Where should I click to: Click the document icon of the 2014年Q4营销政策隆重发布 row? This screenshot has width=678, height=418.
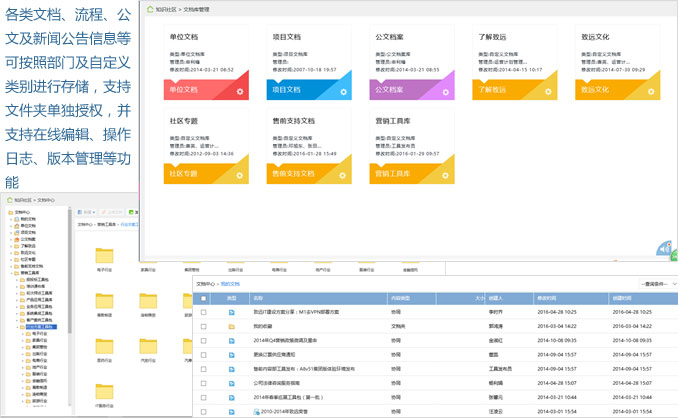click(x=232, y=340)
